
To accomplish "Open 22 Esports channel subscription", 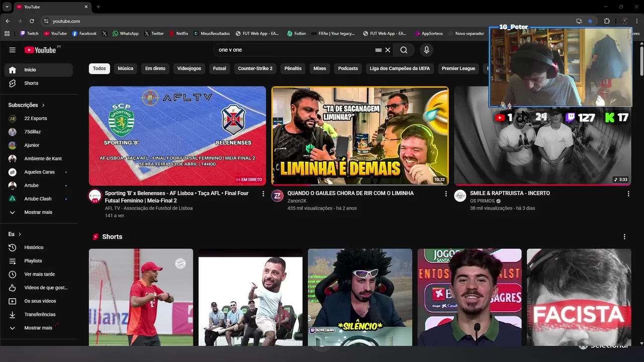I will point(39,118).
